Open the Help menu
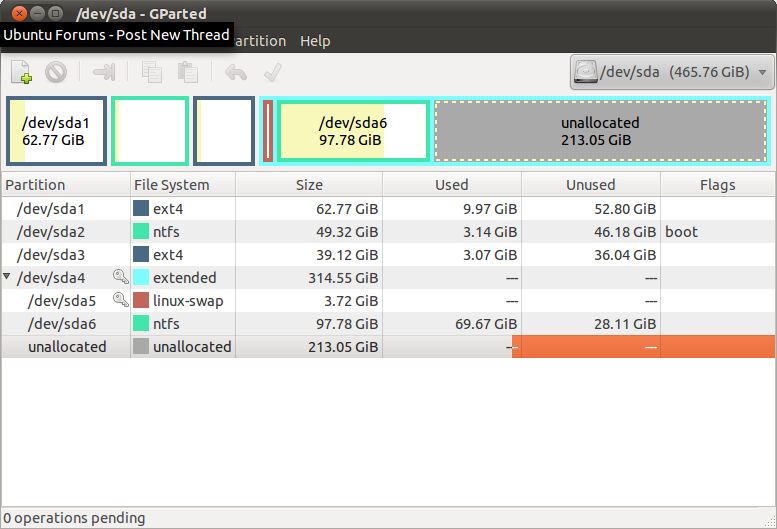The height and width of the screenshot is (529, 777). point(315,41)
